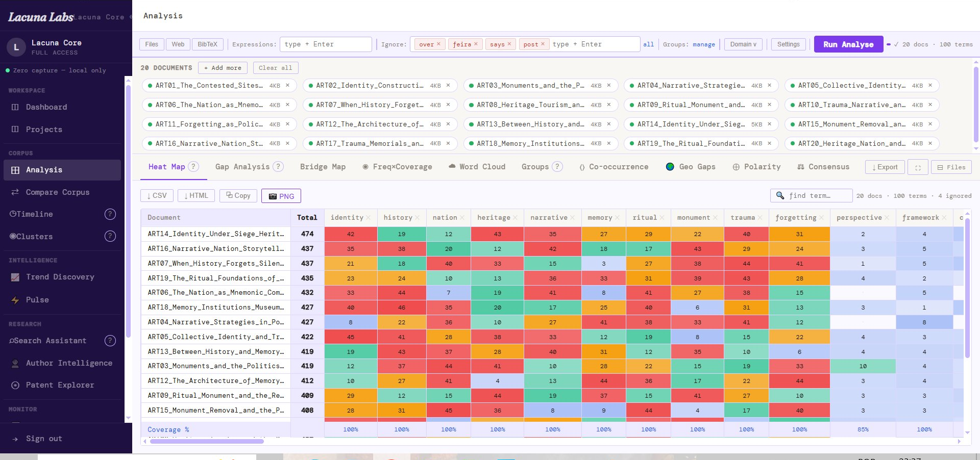Click the BibTeX source button
The height and width of the screenshot is (460, 980).
(207, 44)
